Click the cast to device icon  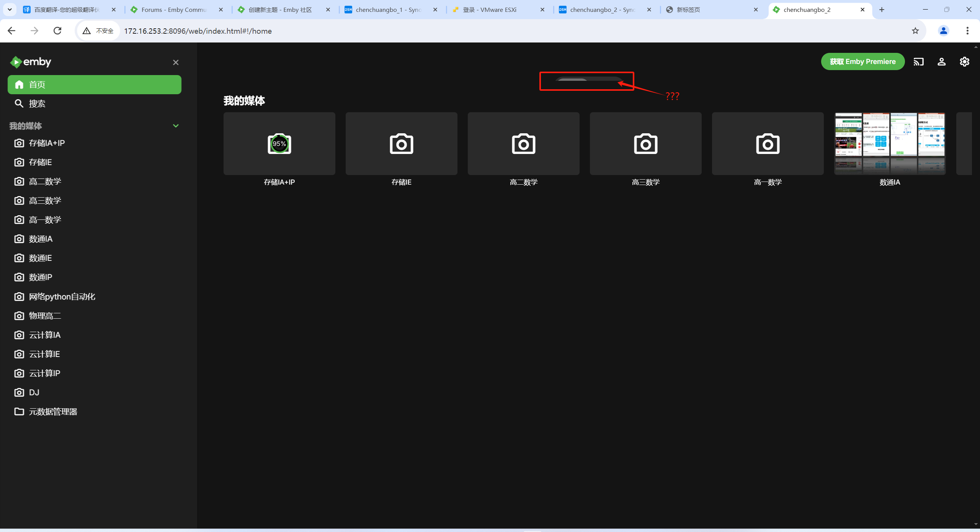click(918, 62)
